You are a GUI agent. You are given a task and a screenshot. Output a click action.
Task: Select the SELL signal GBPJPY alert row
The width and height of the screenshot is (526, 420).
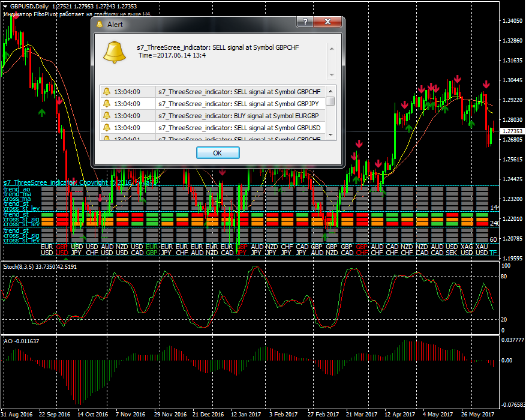point(213,104)
